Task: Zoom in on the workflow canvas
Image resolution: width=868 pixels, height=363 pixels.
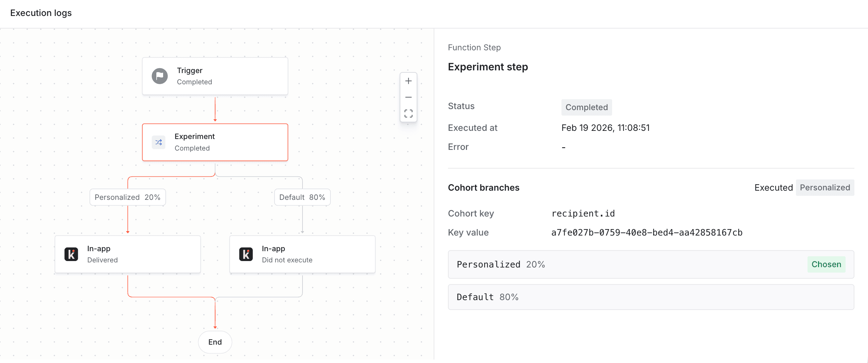Action: click(x=409, y=81)
